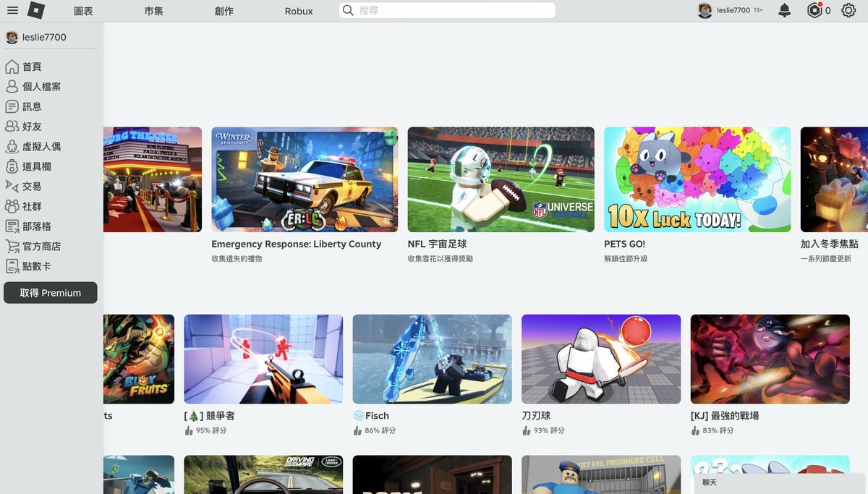Click the Roblox logo
Screen dimensions: 868x494
35,10
